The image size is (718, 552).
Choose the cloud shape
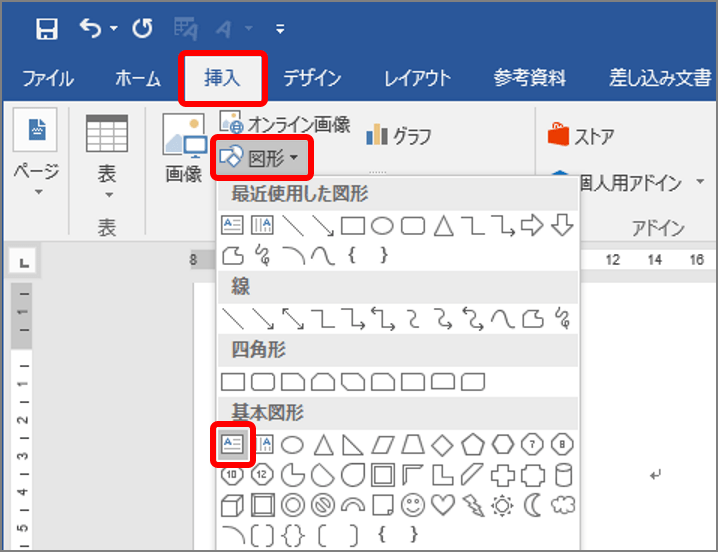pyautogui.click(x=563, y=505)
